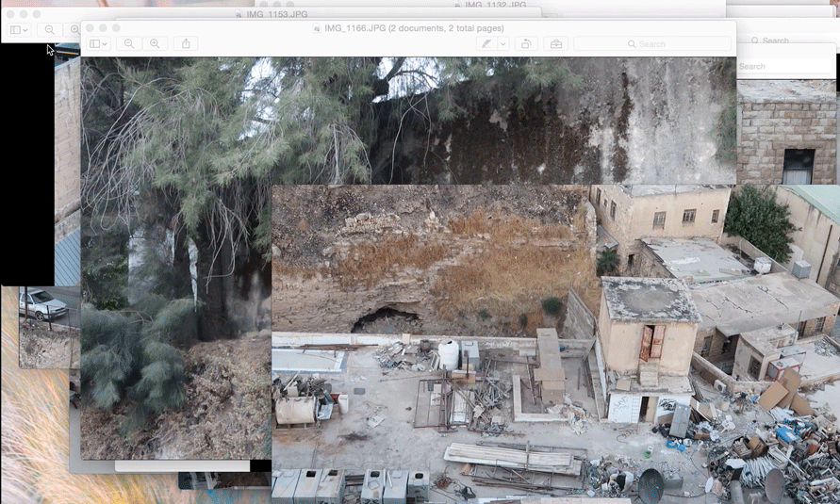Open the Share menu in IMG_1166.JPG window
This screenshot has width=840, height=504.
[x=186, y=44]
